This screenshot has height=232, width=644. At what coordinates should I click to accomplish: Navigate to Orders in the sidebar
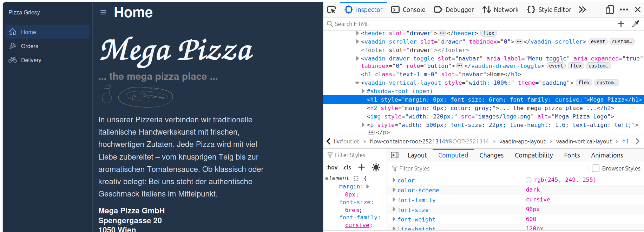coord(29,46)
